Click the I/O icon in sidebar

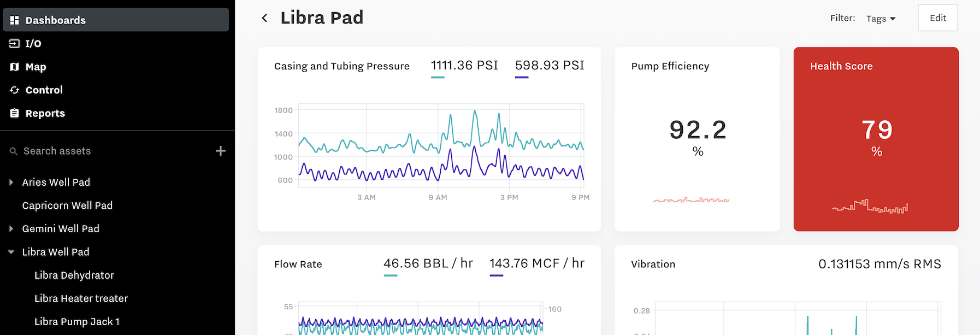coord(14,44)
